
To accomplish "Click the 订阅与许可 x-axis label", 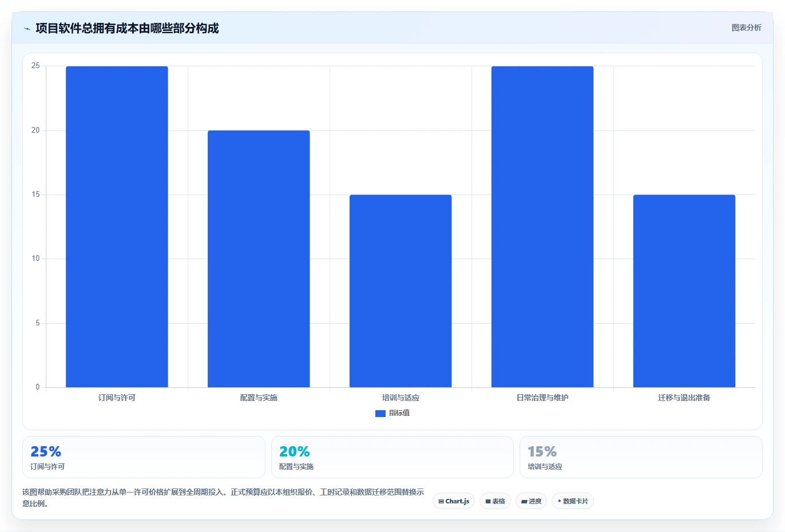I will [117, 398].
